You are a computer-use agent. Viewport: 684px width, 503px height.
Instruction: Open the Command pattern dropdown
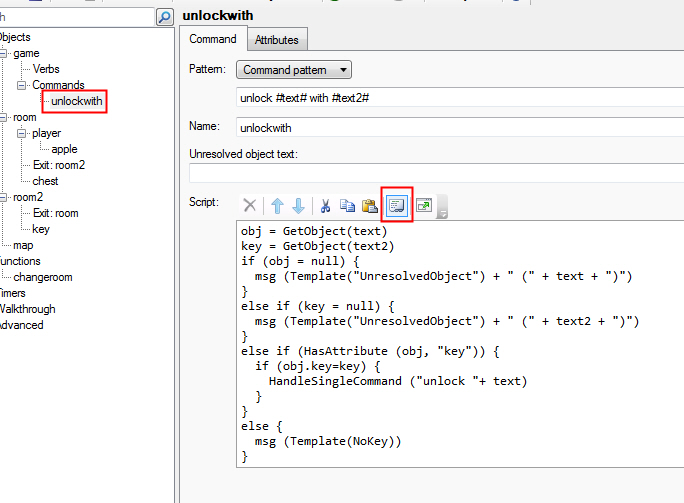(294, 70)
